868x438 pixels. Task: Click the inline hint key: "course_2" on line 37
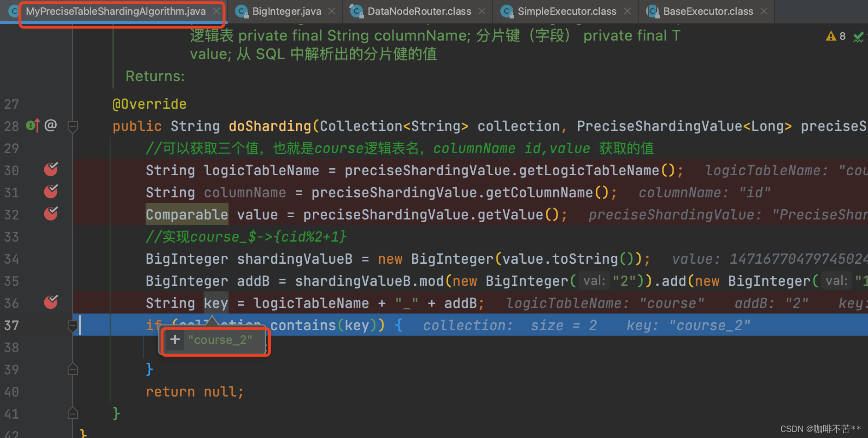[x=688, y=326]
